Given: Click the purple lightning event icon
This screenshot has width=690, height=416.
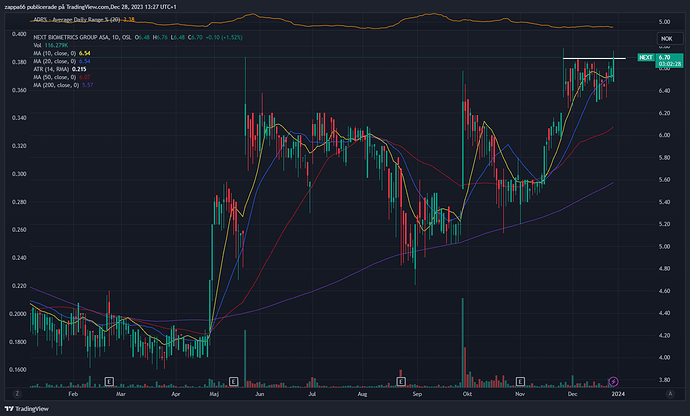Looking at the screenshot, I should point(613,381).
